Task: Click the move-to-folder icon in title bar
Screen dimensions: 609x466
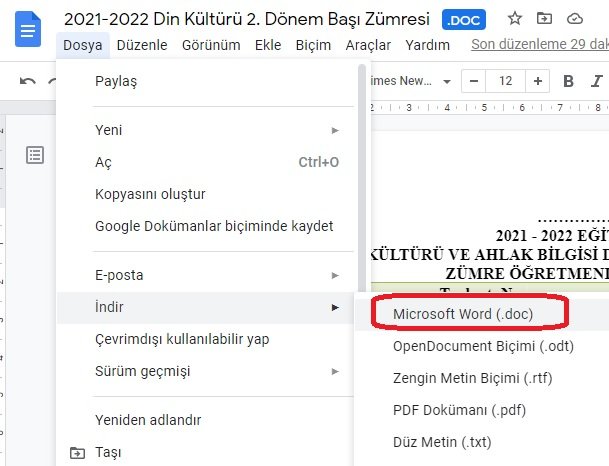Action: 544,18
